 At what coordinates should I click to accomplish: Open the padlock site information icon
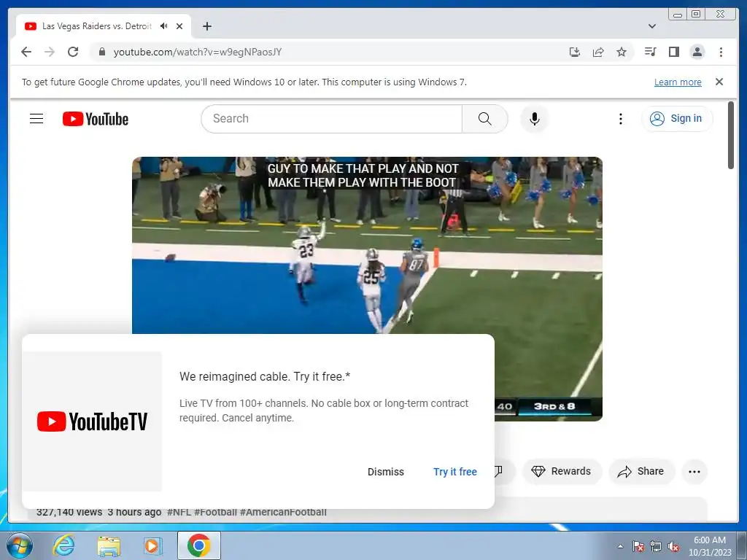pyautogui.click(x=102, y=52)
